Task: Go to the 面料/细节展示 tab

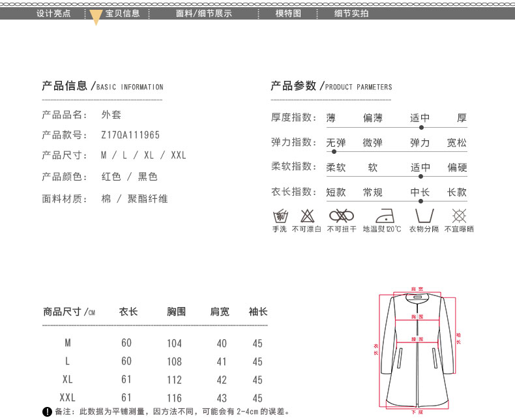Action: tap(204, 13)
